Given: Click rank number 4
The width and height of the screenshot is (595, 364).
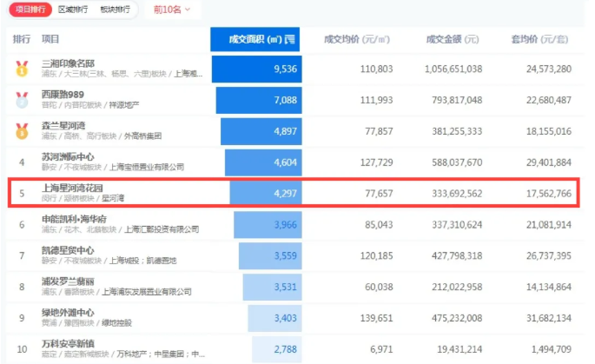Looking at the screenshot, I should click(x=22, y=162).
